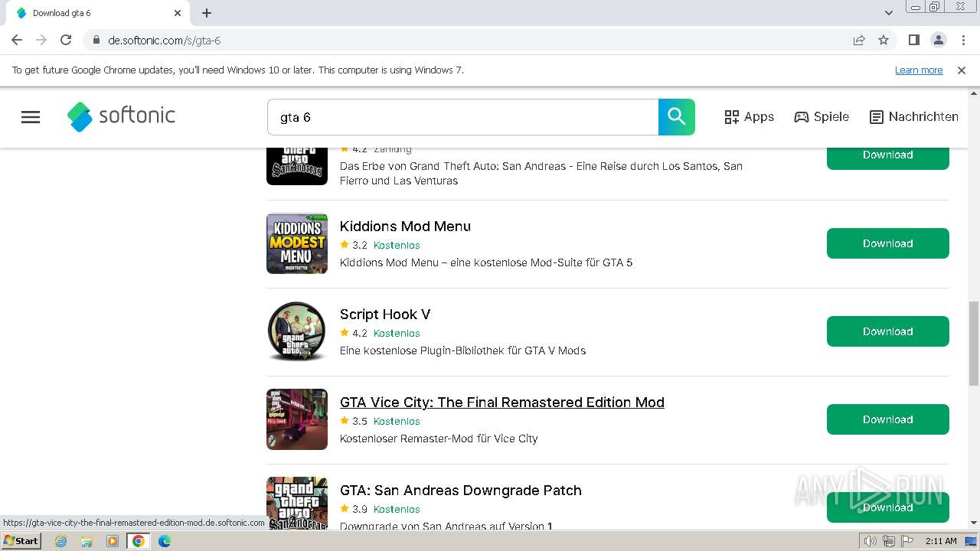Select the Download gta 6 tab
This screenshot has width=980, height=551.
(96, 13)
